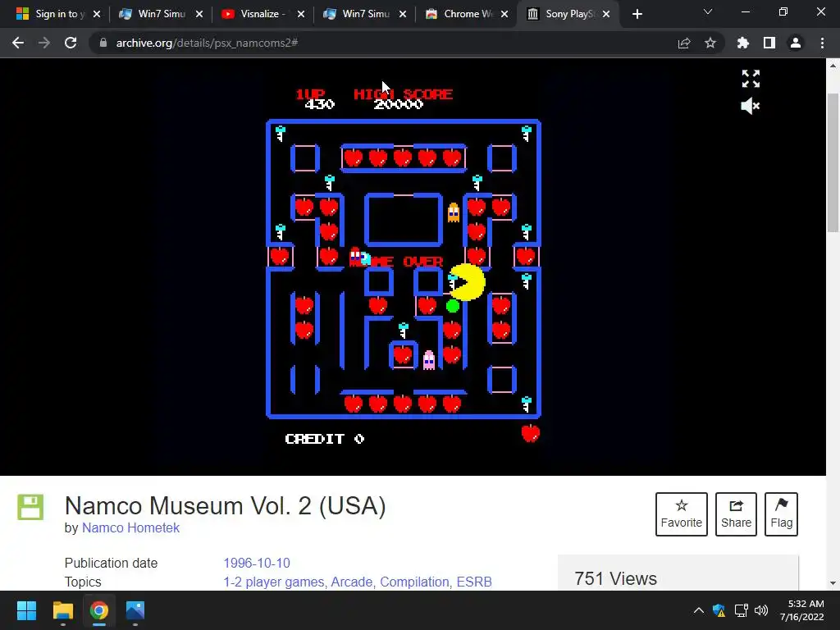Click the page scrollbar thumb
The image size is (840, 630).
833,162
